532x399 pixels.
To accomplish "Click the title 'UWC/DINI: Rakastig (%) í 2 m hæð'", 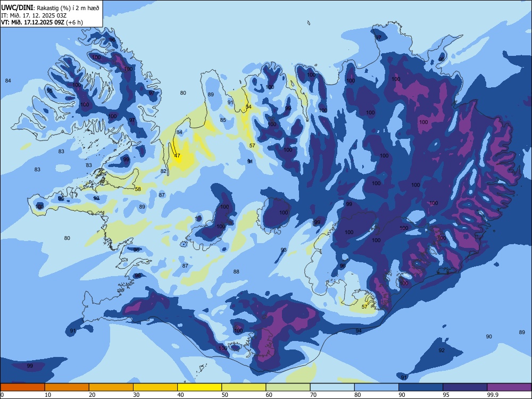I will pos(50,8).
